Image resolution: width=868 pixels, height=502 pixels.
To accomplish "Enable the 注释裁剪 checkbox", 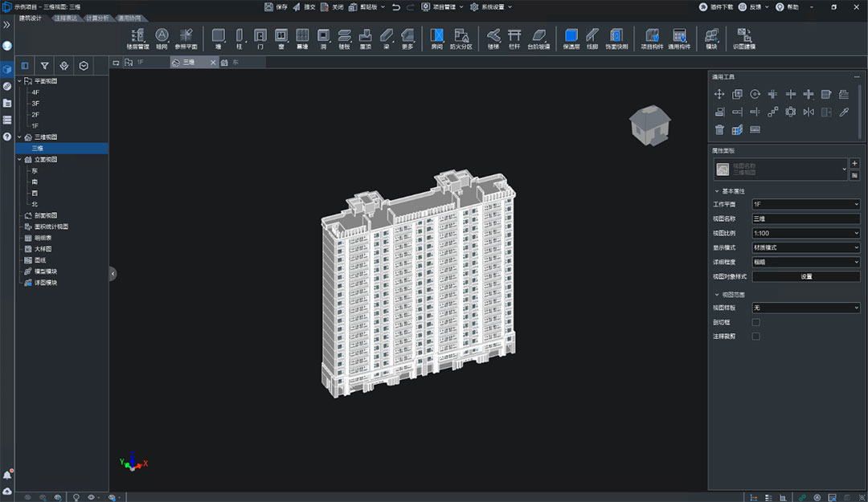I will pos(755,336).
